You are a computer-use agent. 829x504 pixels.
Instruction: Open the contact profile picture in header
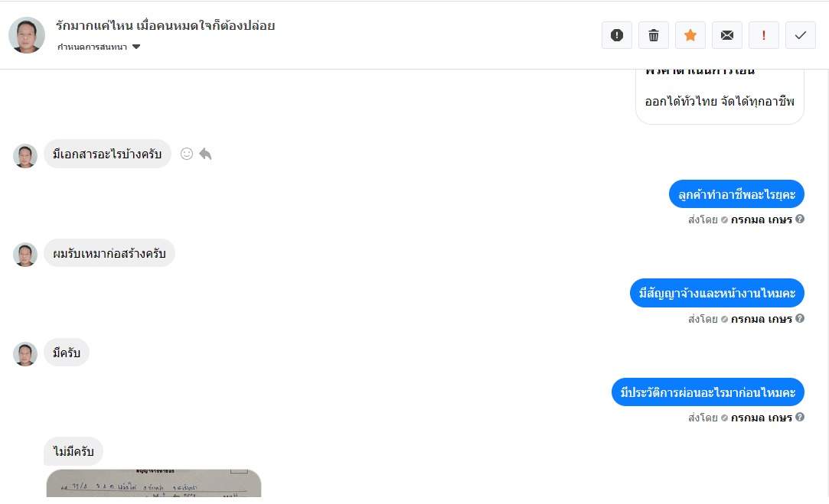point(27,35)
